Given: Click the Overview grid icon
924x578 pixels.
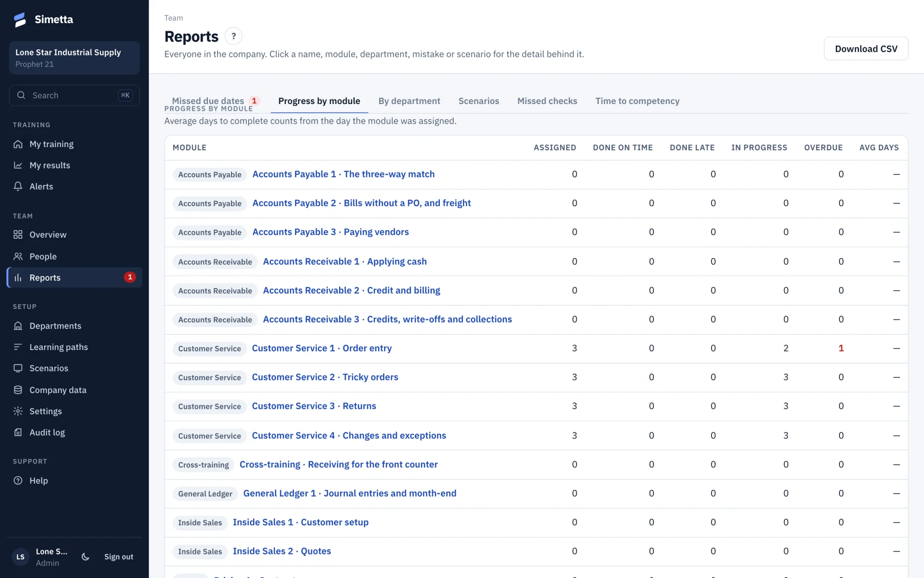Looking at the screenshot, I should pyautogui.click(x=18, y=234).
